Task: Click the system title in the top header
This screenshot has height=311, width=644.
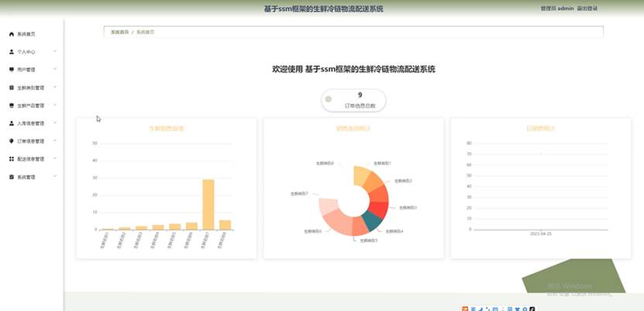Action: click(324, 9)
